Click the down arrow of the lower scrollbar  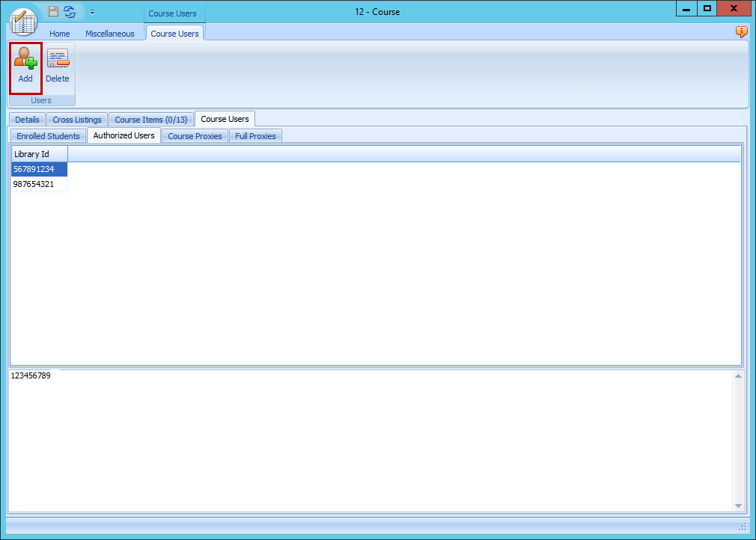(739, 505)
